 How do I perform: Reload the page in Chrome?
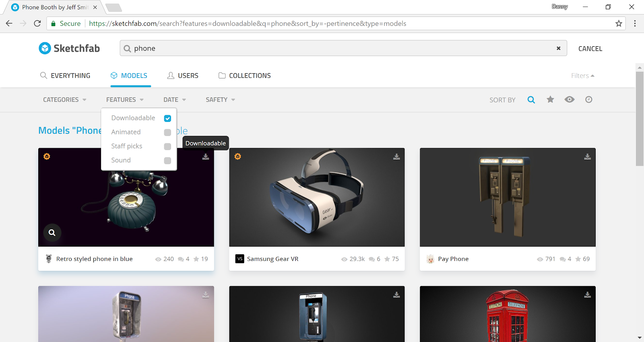[37, 23]
